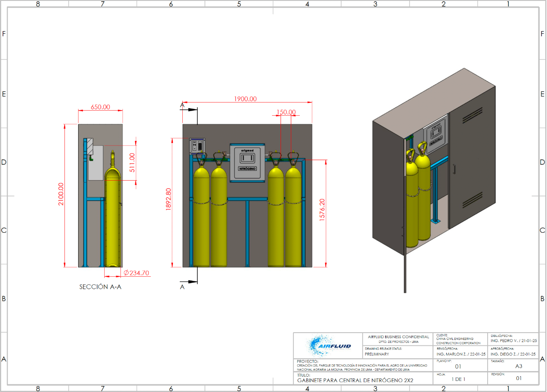547x392 pixels.
Task: Click the 511.00 dimension in section view
Action: point(132,162)
